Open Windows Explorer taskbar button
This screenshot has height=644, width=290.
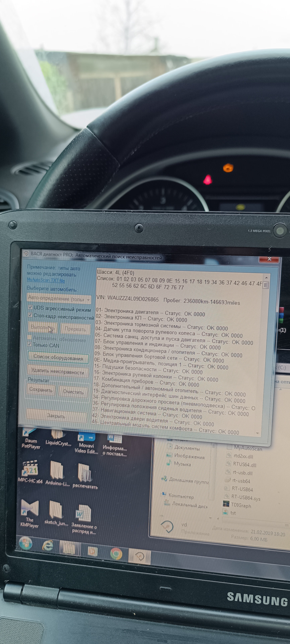click(69, 548)
